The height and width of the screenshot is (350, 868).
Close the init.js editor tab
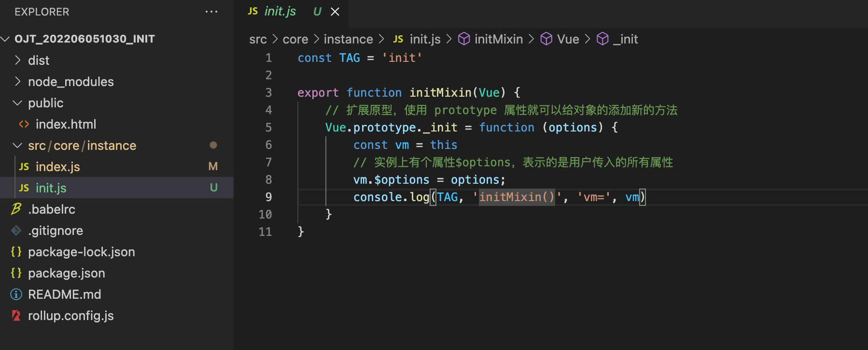coord(335,12)
